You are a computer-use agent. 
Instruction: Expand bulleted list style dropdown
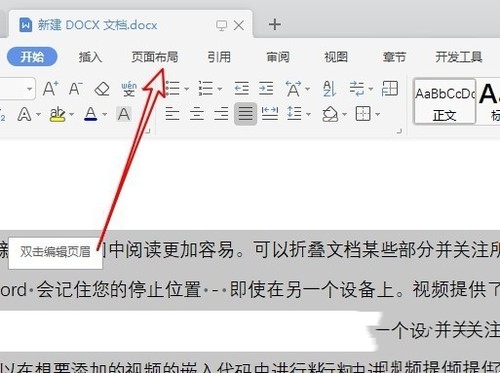pos(187,89)
